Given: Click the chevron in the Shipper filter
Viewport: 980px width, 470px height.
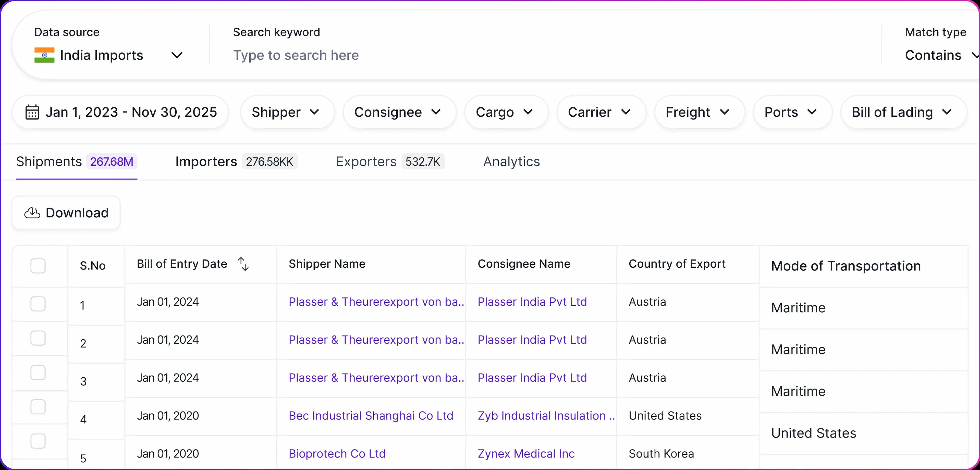Looking at the screenshot, I should [x=314, y=112].
